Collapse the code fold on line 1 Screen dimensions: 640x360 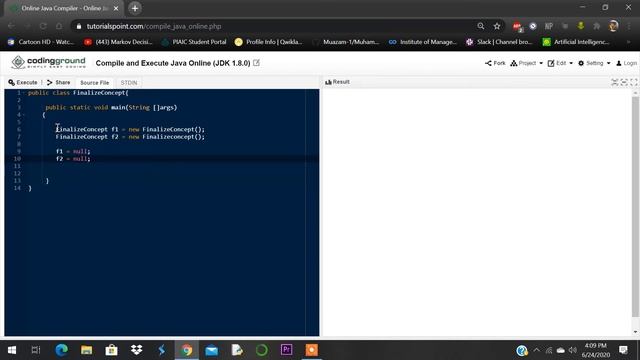click(24, 93)
